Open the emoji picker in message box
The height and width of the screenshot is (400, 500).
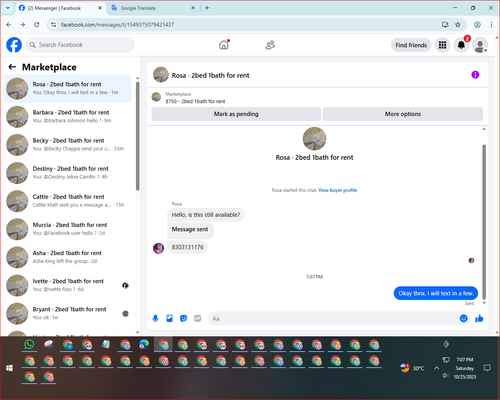(x=464, y=318)
